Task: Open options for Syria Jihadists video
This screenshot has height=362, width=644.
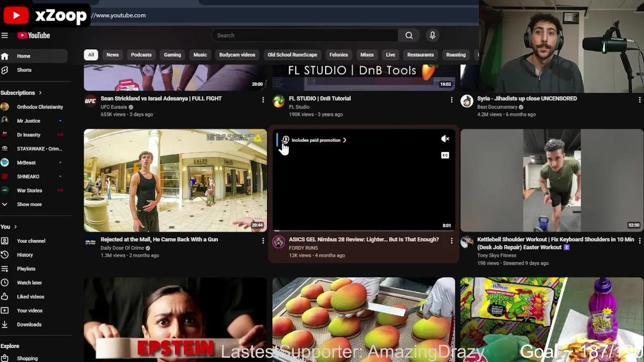Action: [639, 100]
